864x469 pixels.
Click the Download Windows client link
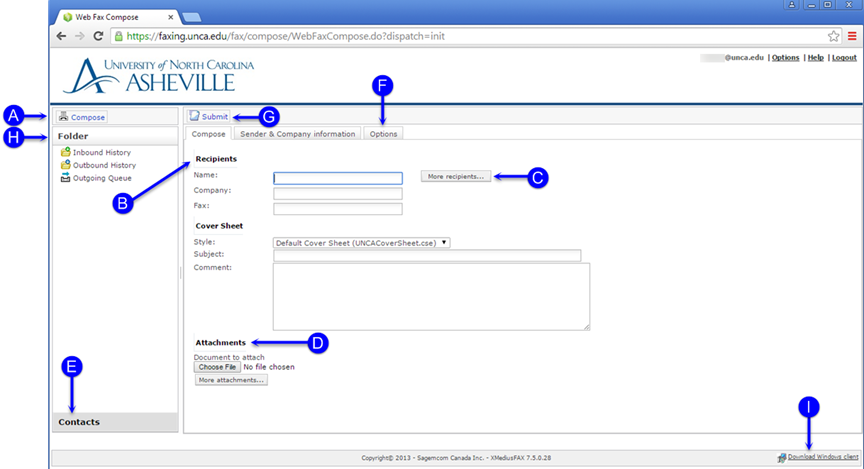pos(822,457)
